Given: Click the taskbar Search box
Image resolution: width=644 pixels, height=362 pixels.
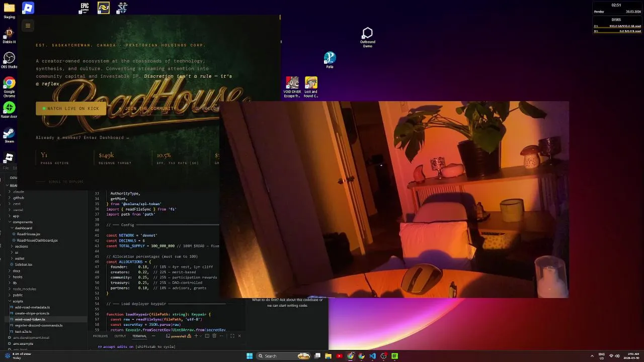Looking at the screenshot, I should click(x=283, y=356).
